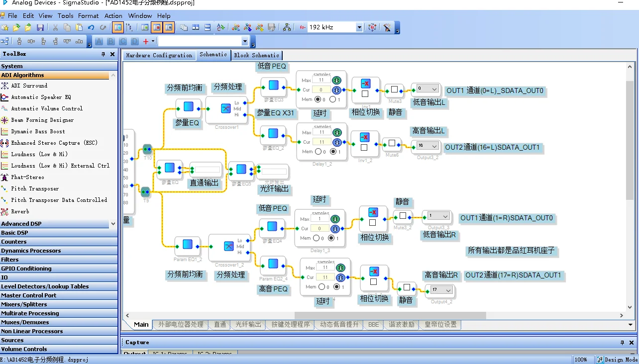Viewport: 639px width, 364px height.
Task: Enable the Mute3 checkbox
Action: pyautogui.click(x=394, y=90)
